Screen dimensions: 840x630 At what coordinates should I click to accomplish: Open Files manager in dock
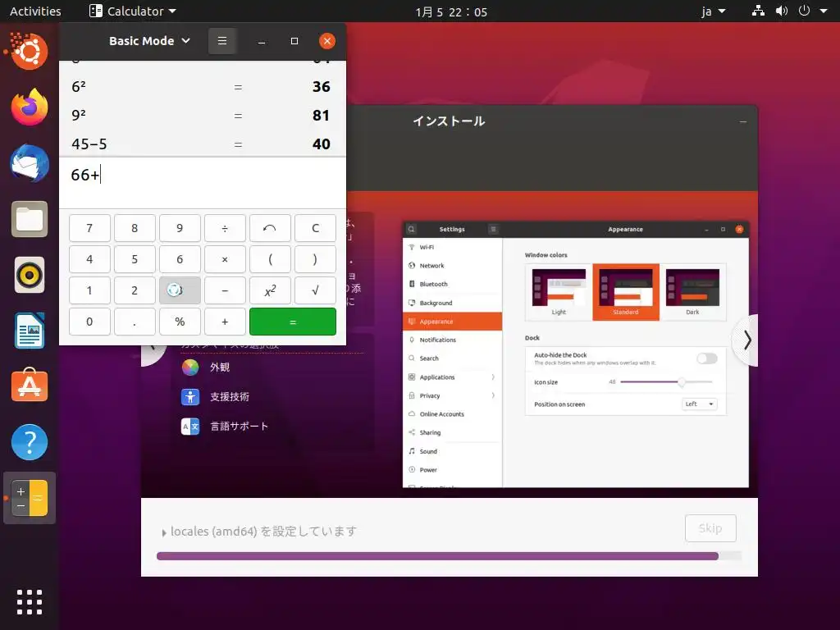pos(30,219)
